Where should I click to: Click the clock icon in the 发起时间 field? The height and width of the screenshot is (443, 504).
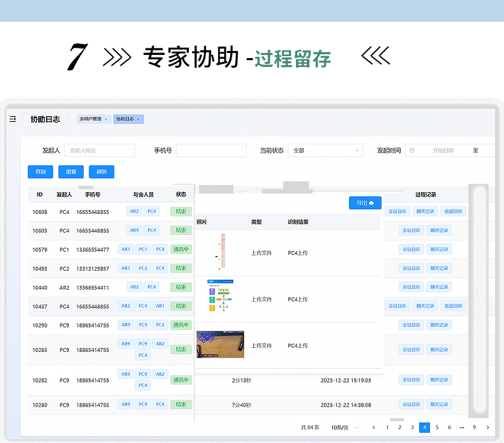411,151
